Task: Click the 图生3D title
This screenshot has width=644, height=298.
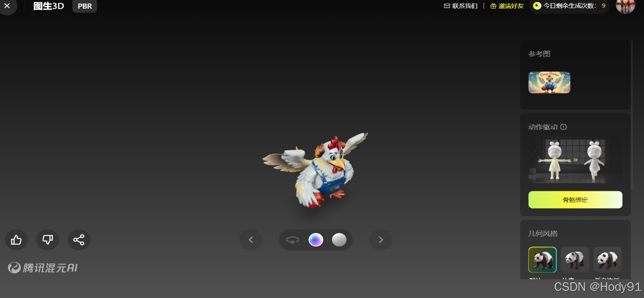Action: point(49,6)
